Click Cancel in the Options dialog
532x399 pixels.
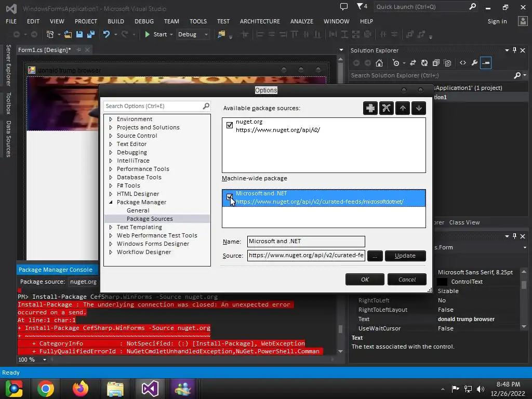[x=407, y=280]
